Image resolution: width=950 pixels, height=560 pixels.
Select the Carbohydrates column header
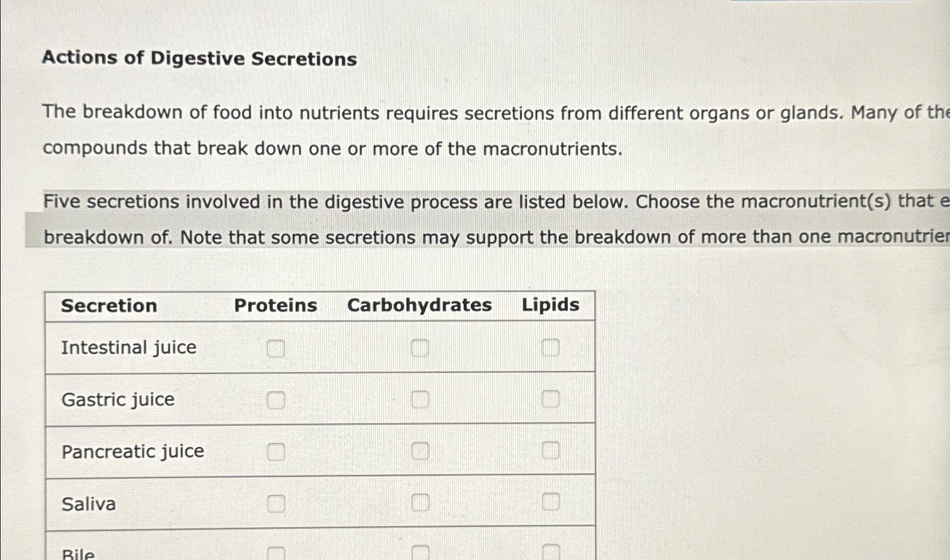420,306
